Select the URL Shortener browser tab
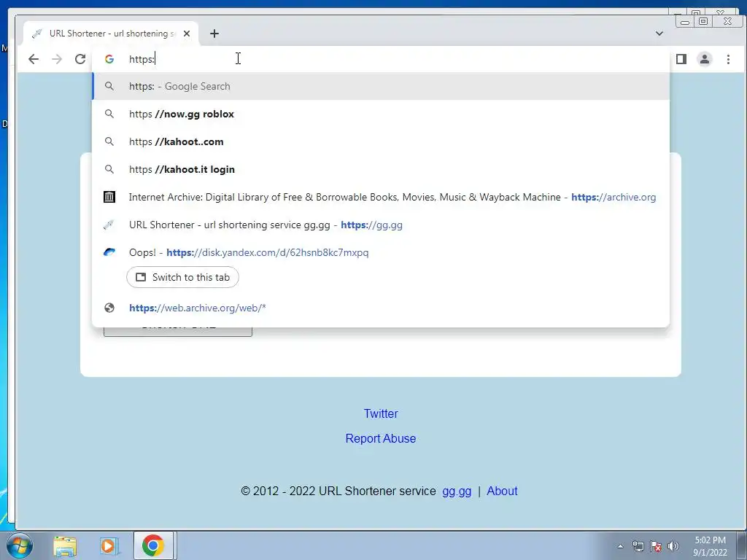This screenshot has height=560, width=747. tap(111, 34)
